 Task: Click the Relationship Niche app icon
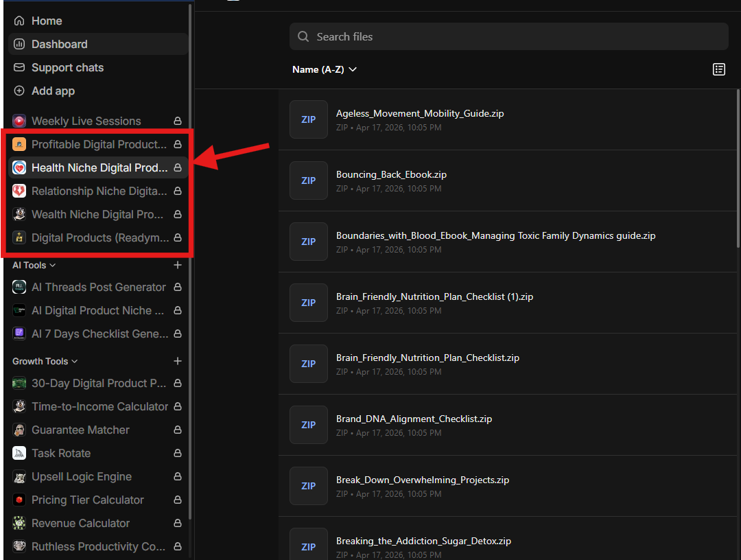19,191
